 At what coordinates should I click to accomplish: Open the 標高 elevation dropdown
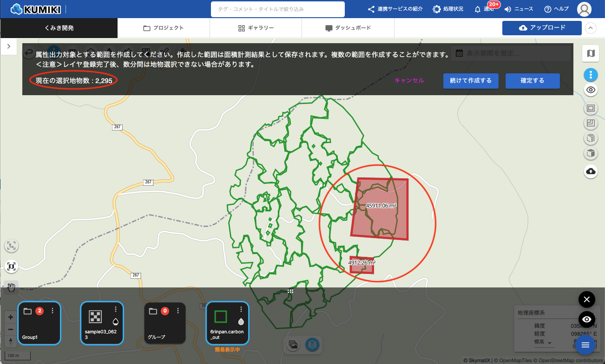click(543, 343)
